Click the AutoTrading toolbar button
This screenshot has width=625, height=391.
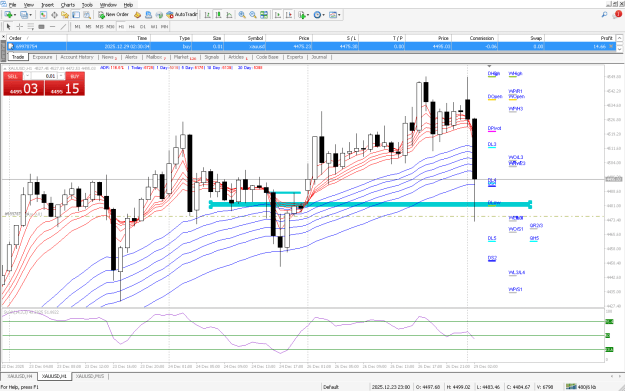click(x=182, y=15)
